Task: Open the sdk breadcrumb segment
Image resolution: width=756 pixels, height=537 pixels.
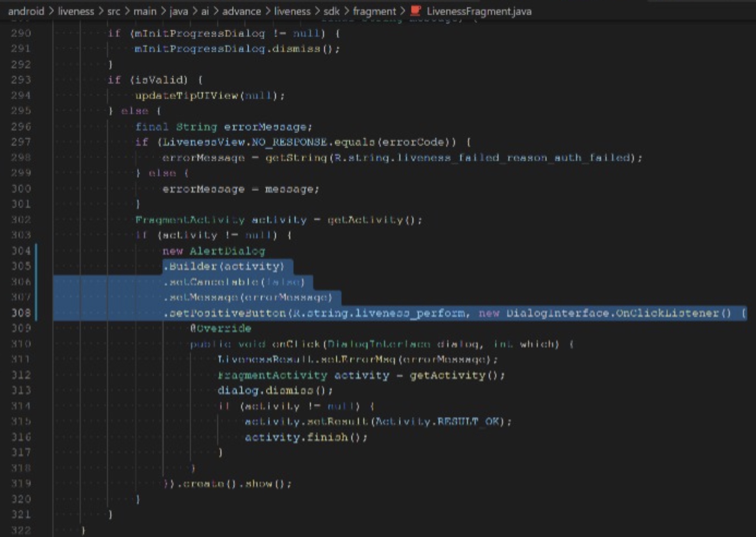Action: tap(331, 11)
